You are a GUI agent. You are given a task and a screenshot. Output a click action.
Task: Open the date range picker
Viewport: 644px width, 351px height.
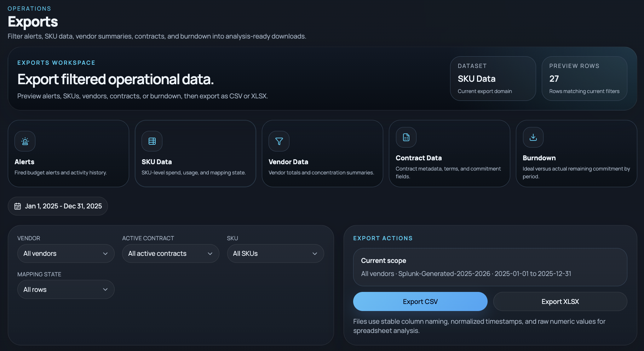58,206
